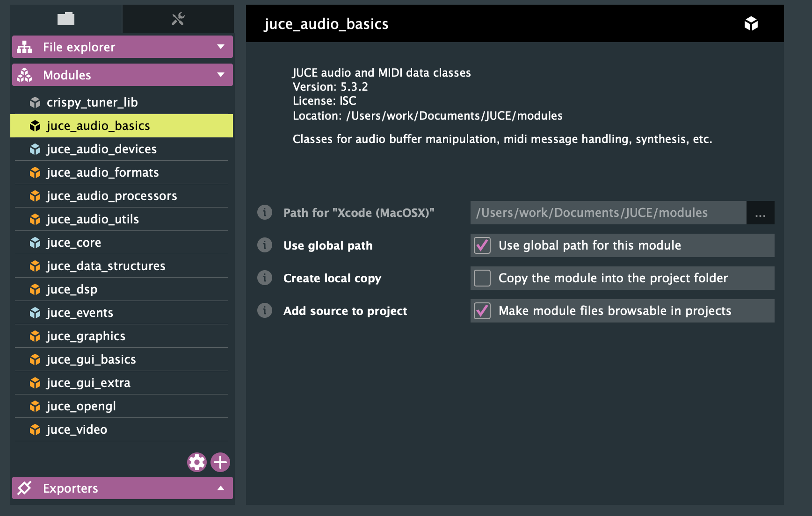Screen dimensions: 812x516
Task: Select juce_audio_utils in the modules list
Action: point(122,219)
